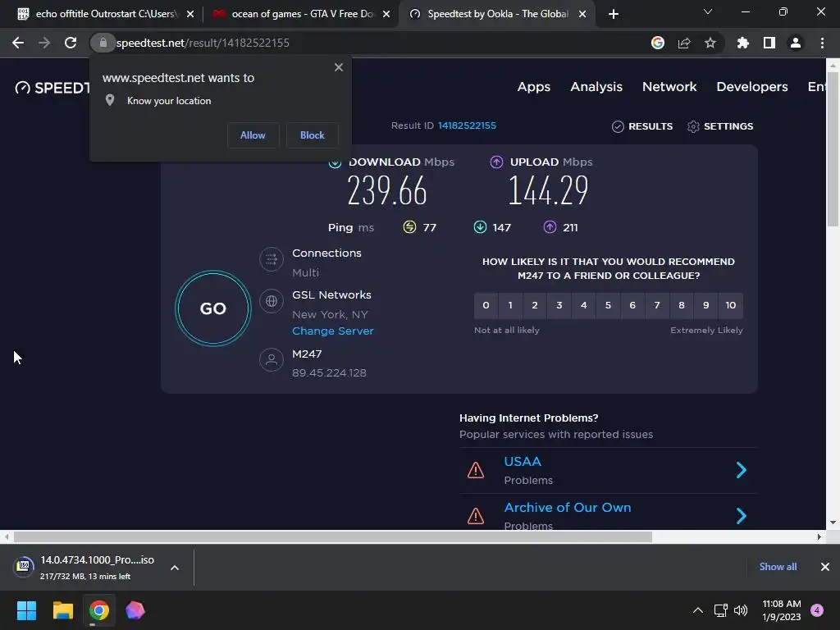Close the downloads bar
This screenshot has height=630, width=840.
[825, 567]
